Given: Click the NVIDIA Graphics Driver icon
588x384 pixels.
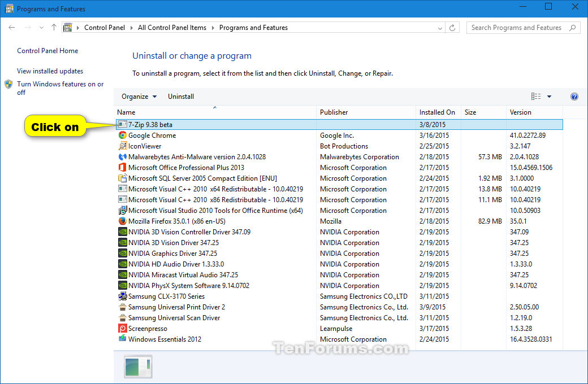Looking at the screenshot, I should [x=122, y=254].
